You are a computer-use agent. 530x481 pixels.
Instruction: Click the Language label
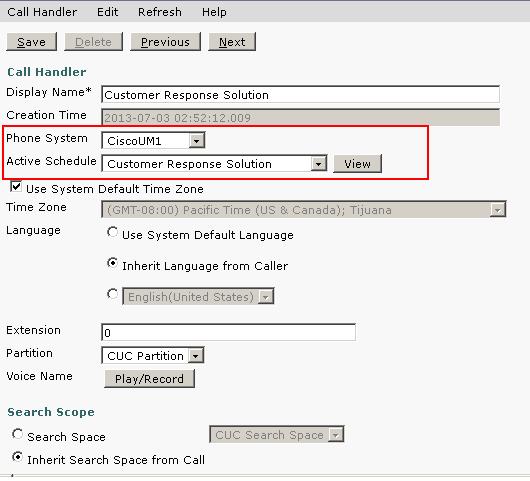pyautogui.click(x=33, y=231)
